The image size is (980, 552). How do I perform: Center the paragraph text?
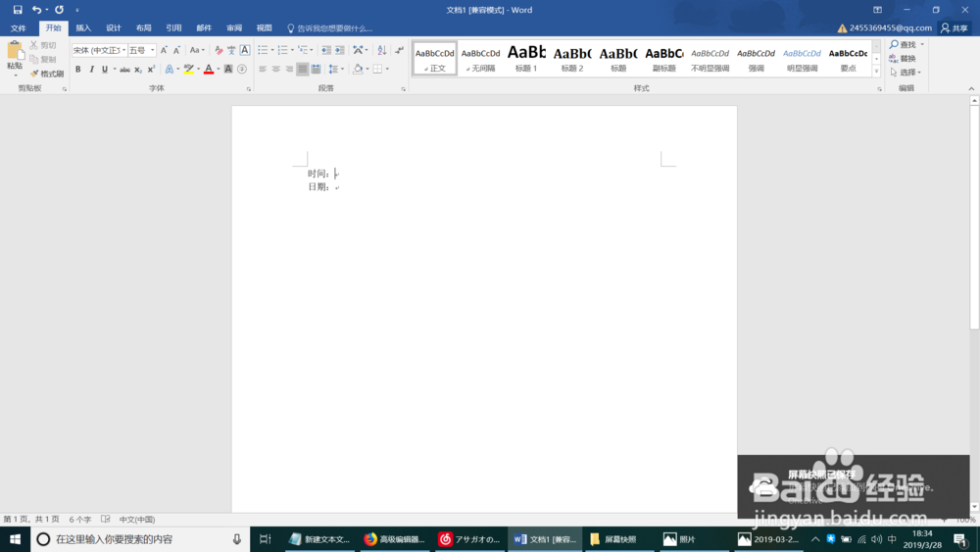[x=275, y=69]
